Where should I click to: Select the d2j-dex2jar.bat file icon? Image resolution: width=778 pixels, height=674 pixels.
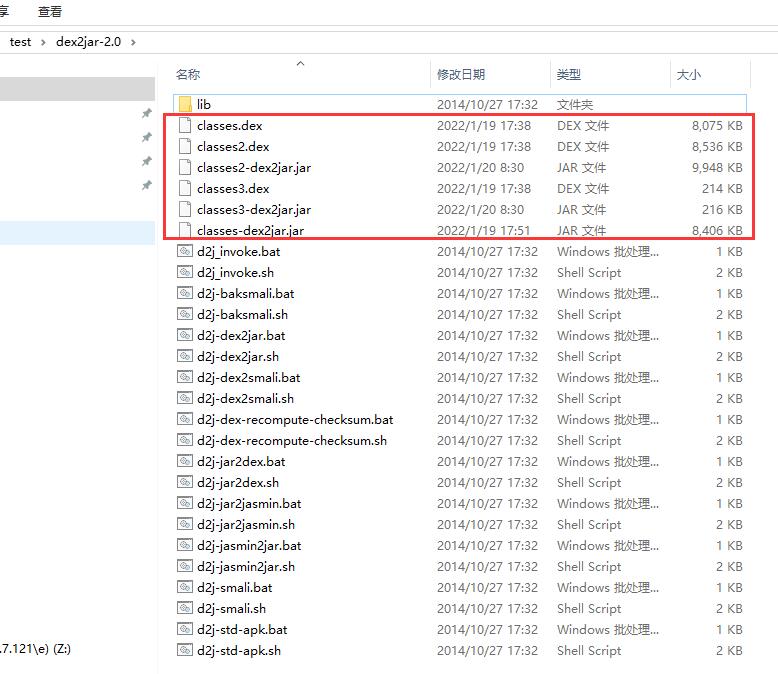184,336
